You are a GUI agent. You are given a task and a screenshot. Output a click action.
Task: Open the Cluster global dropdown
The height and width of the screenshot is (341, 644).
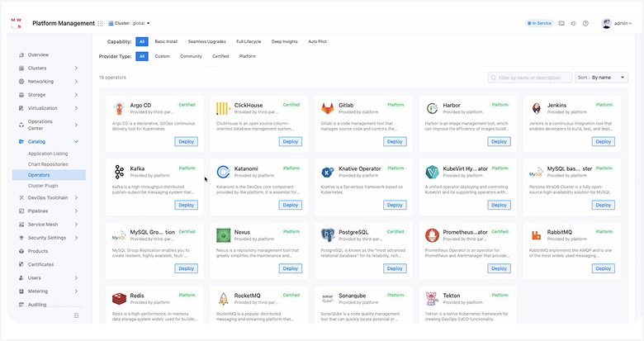click(134, 23)
